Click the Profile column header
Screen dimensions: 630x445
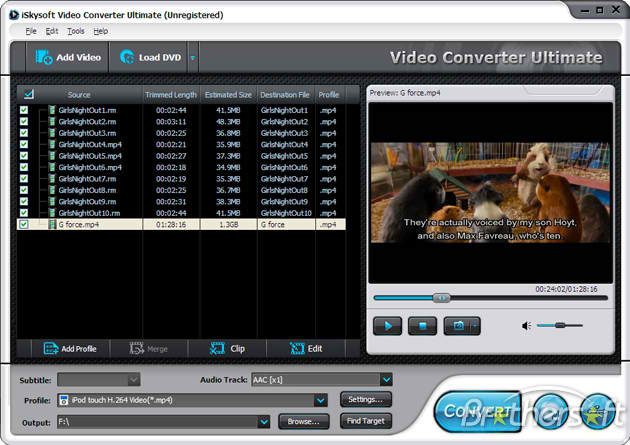329,95
